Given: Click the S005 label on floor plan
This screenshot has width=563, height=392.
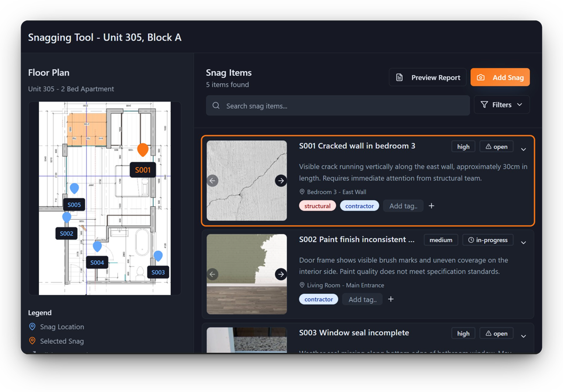Looking at the screenshot, I should 74,205.
